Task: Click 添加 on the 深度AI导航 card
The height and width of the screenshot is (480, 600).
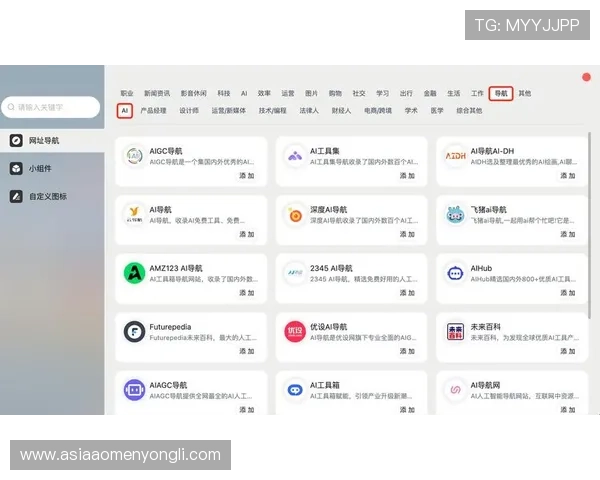Action: (x=408, y=234)
